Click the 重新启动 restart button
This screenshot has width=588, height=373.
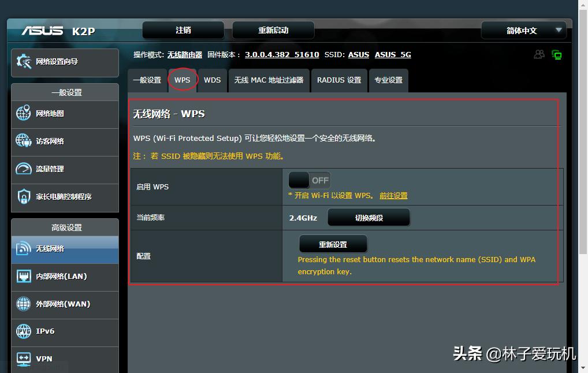tap(273, 30)
